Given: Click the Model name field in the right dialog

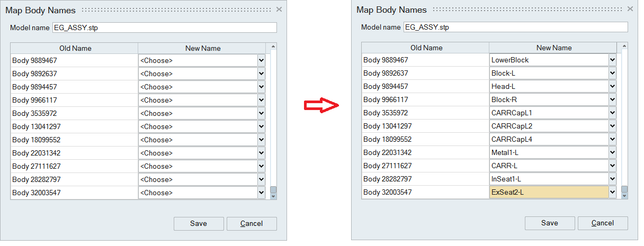Looking at the screenshot, I should [515, 27].
